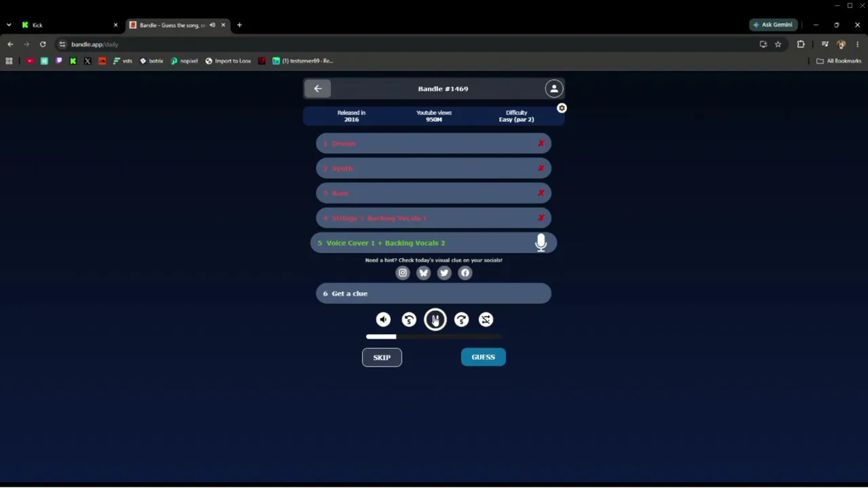Open Bandle's Facebook hint link
The width and height of the screenshot is (868, 488).
point(465,272)
